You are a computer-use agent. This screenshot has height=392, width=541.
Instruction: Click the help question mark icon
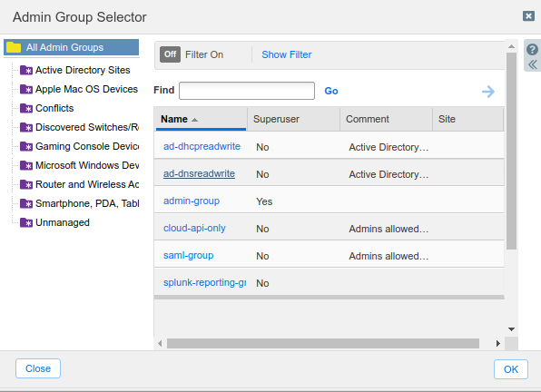(532, 49)
